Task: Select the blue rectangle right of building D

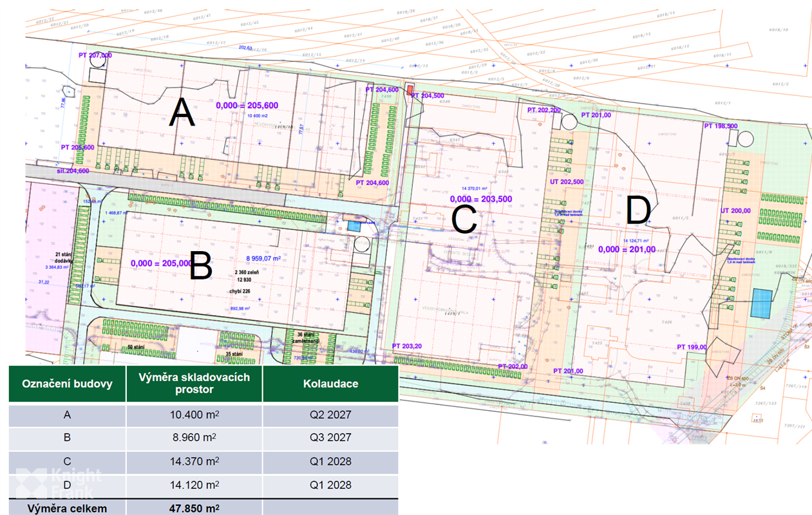Action: click(762, 303)
